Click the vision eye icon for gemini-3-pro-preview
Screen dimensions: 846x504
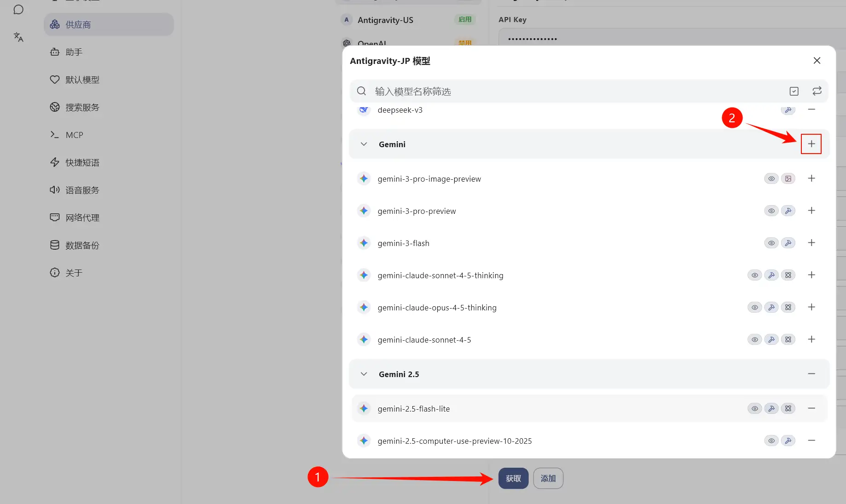[771, 211]
